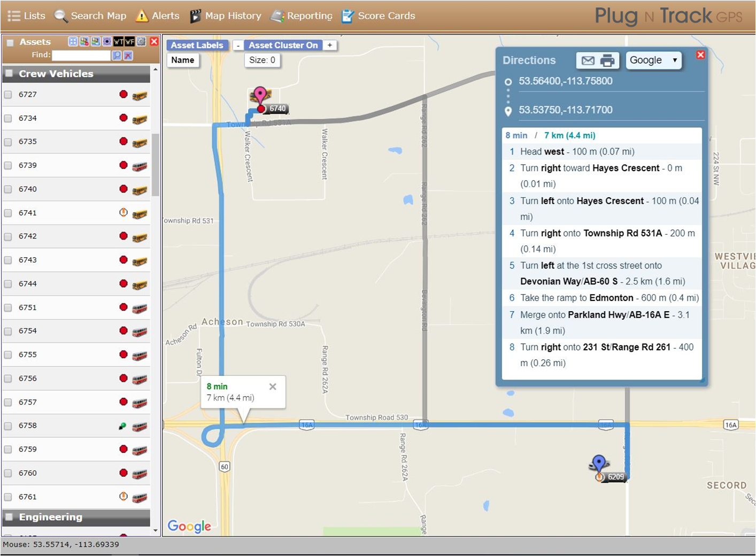The image size is (756, 556).
Task: Click the Cluster Size: 0 field
Action: [x=263, y=60]
